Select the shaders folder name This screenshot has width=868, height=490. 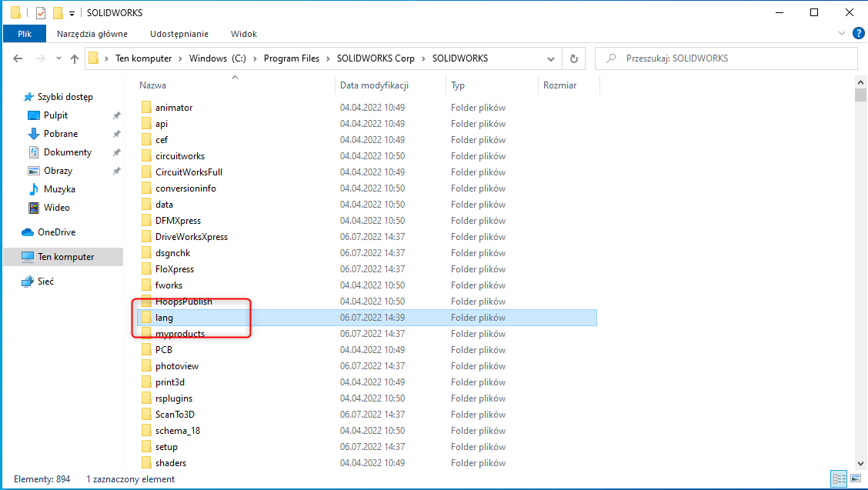click(x=171, y=463)
